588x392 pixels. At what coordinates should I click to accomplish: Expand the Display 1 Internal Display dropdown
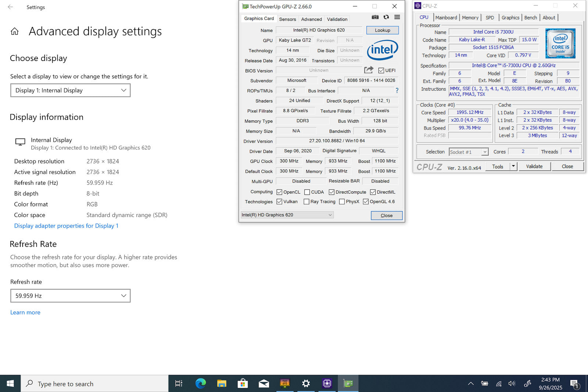[x=70, y=90]
